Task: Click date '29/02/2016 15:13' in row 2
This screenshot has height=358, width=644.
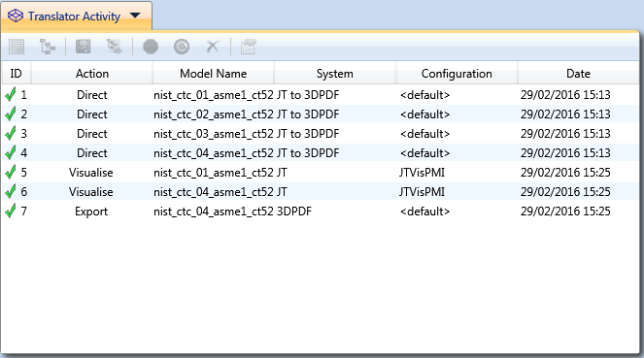Action: (565, 114)
